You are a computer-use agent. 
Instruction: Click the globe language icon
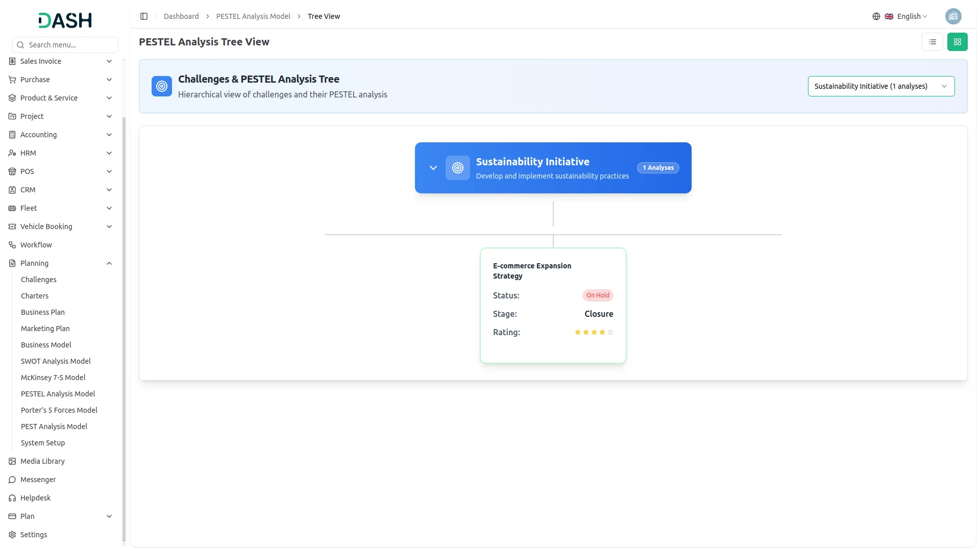tap(876, 16)
